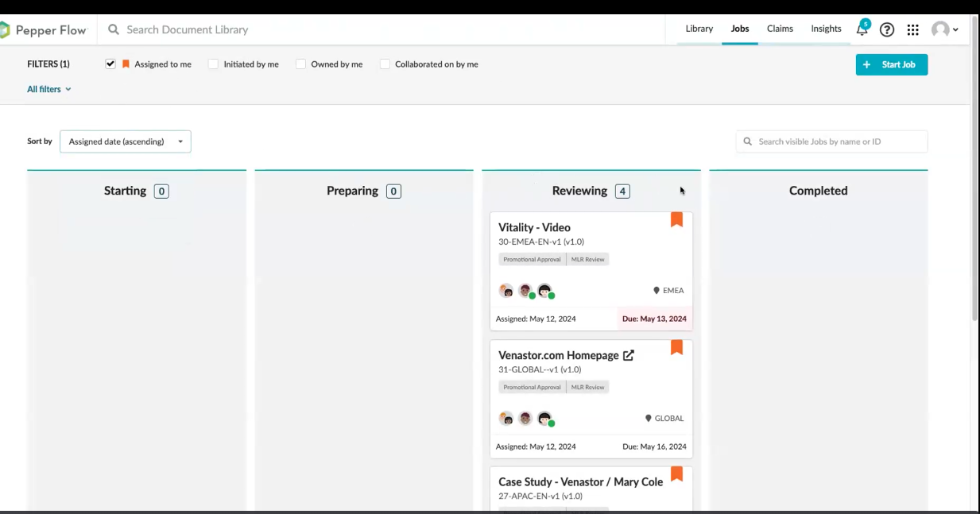Image resolution: width=980 pixels, height=514 pixels.
Task: Click the Completed column header
Action: (x=818, y=191)
